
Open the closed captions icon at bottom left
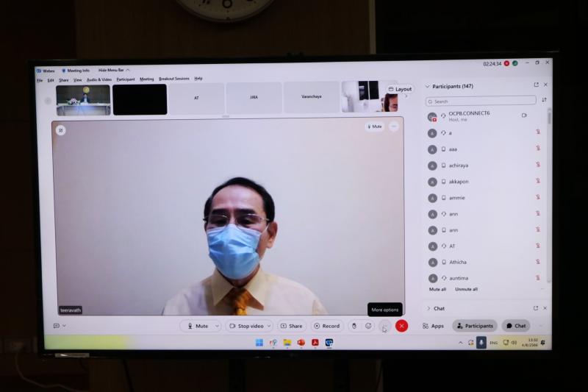pos(56,326)
